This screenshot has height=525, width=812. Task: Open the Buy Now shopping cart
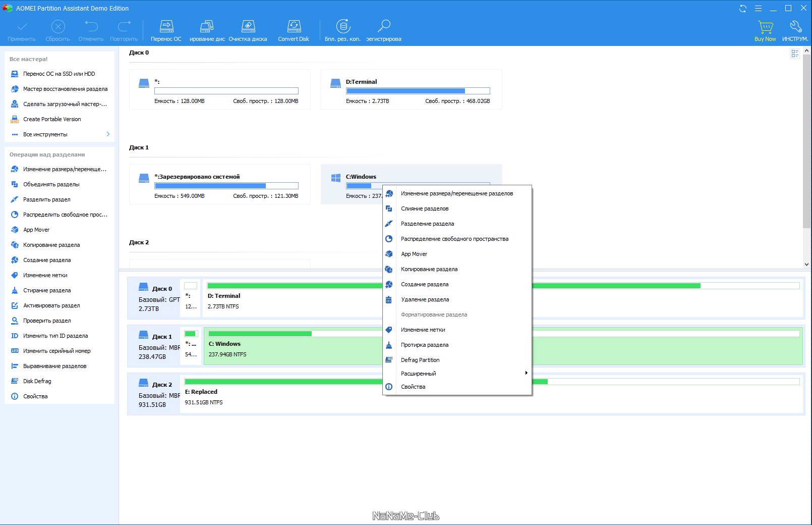[x=765, y=30]
